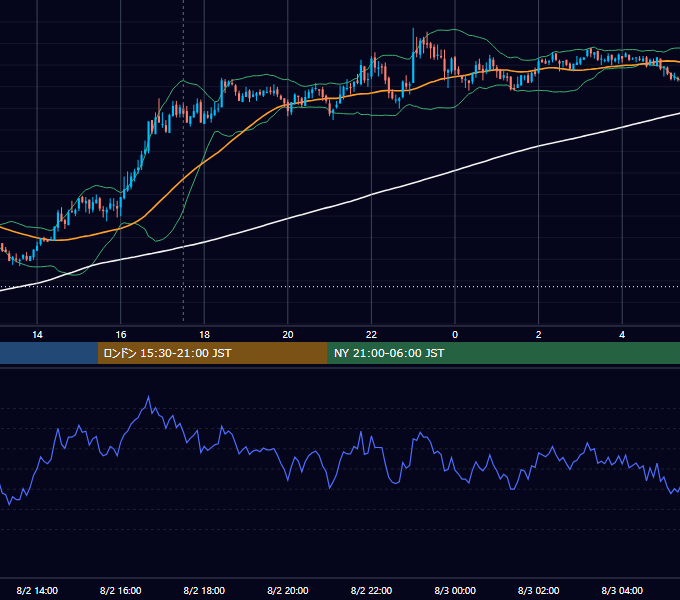Click the 18 hour label on price chart

click(204, 335)
